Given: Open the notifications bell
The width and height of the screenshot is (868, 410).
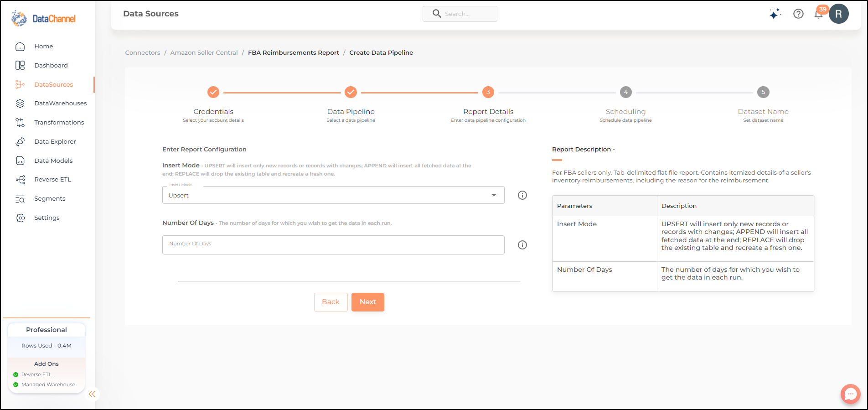Looking at the screenshot, I should (819, 14).
